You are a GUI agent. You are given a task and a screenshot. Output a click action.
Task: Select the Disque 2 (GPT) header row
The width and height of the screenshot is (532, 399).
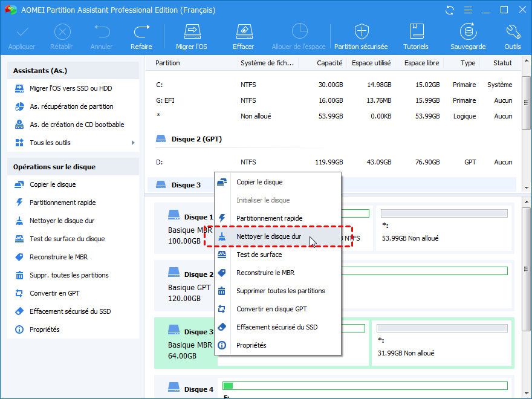point(332,139)
